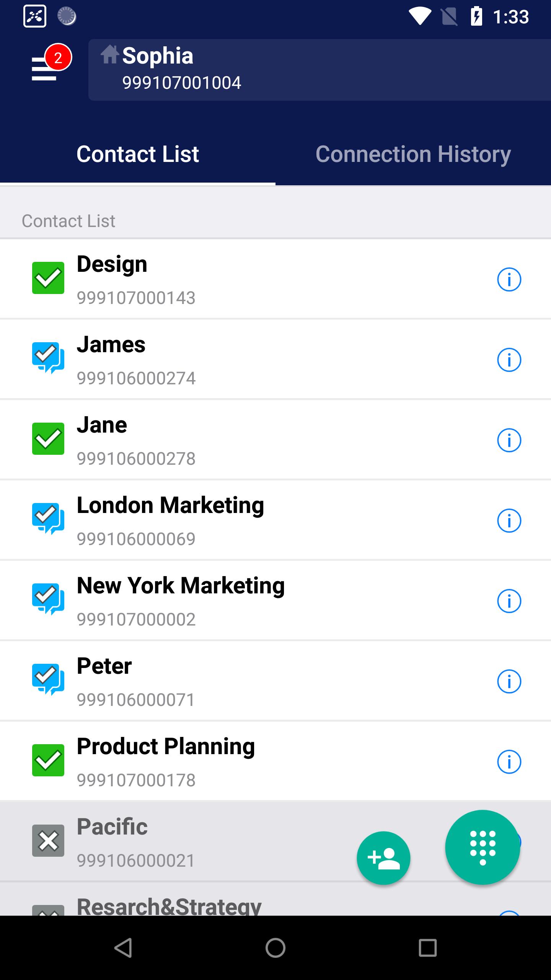Click the gray X status beside Pacific
Viewport: 551px width, 980px height.
point(48,841)
